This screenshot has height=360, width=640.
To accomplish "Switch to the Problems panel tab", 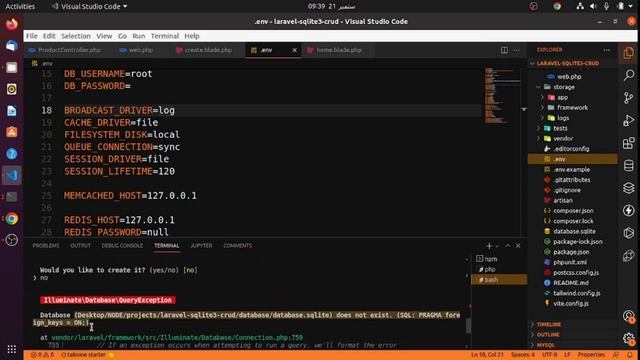I will point(46,246).
